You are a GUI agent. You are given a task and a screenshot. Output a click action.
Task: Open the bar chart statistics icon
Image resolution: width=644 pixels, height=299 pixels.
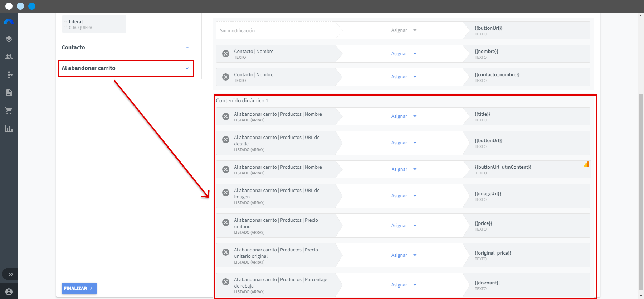click(9, 129)
